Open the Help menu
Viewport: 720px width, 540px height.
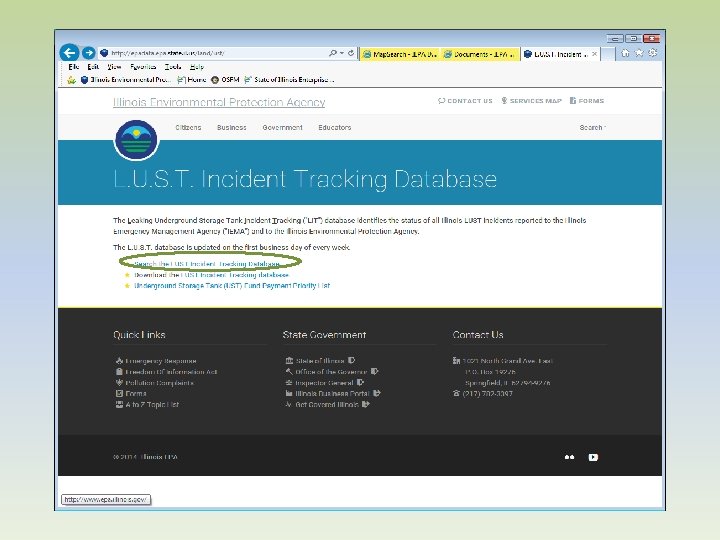click(197, 67)
